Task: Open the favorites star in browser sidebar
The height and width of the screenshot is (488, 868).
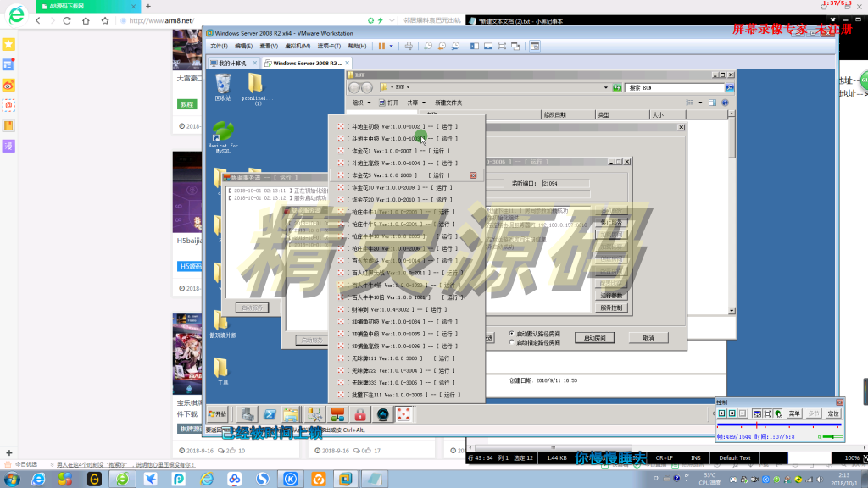Action: tap(8, 44)
